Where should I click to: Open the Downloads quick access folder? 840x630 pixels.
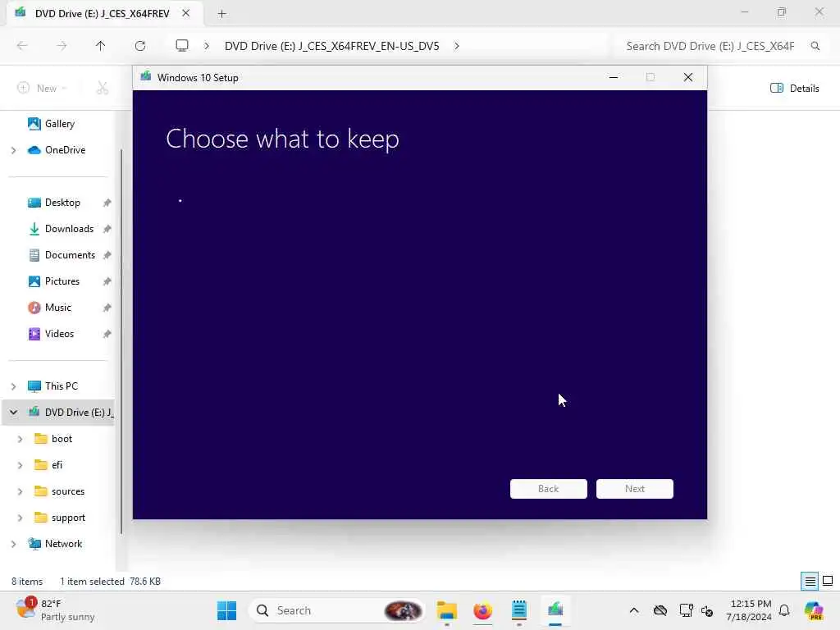pos(69,229)
